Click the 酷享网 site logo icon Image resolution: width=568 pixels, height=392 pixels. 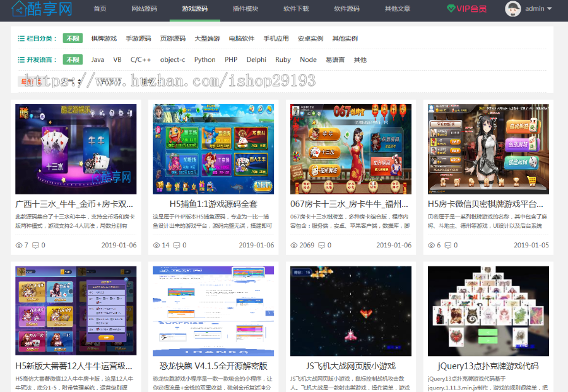19,9
